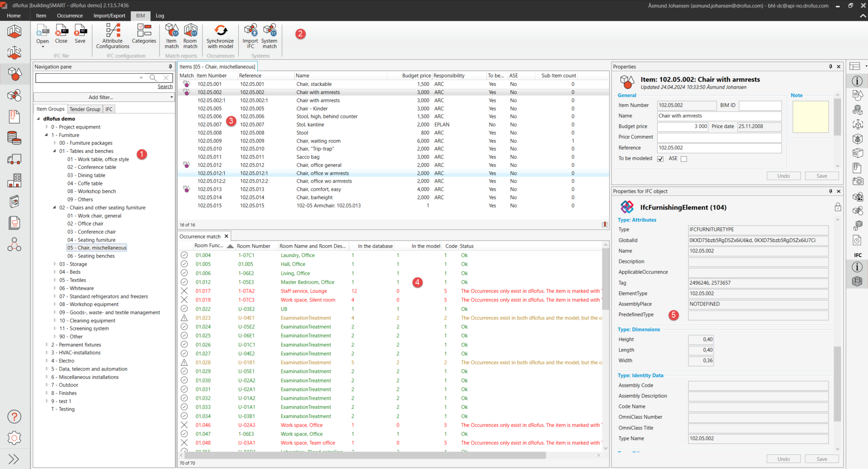
Task: Click the yellow Note area
Action: [811, 117]
